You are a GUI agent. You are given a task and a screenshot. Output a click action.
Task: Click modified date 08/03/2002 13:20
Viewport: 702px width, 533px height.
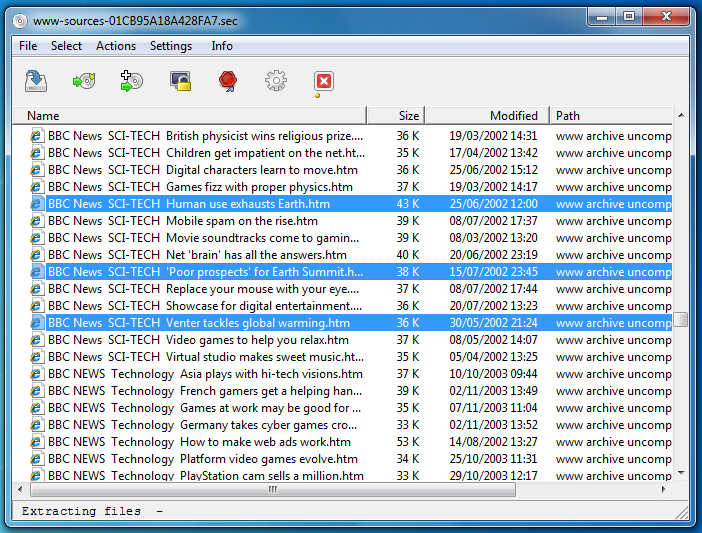point(493,238)
